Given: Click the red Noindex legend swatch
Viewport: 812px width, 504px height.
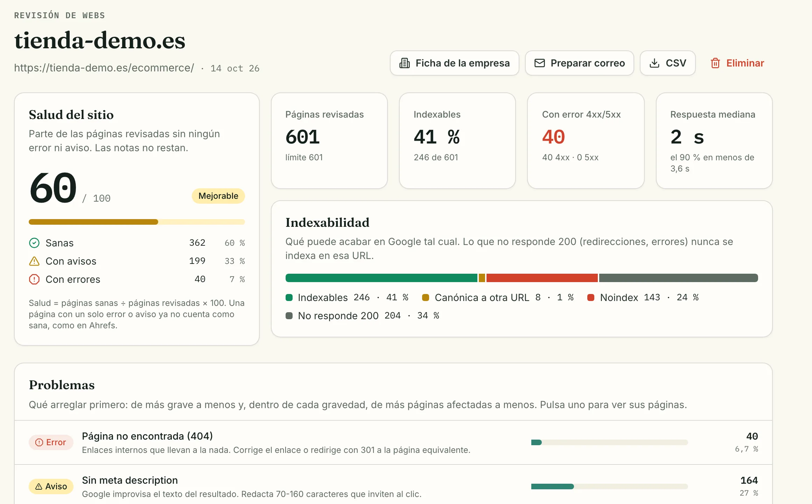Looking at the screenshot, I should tap(591, 297).
